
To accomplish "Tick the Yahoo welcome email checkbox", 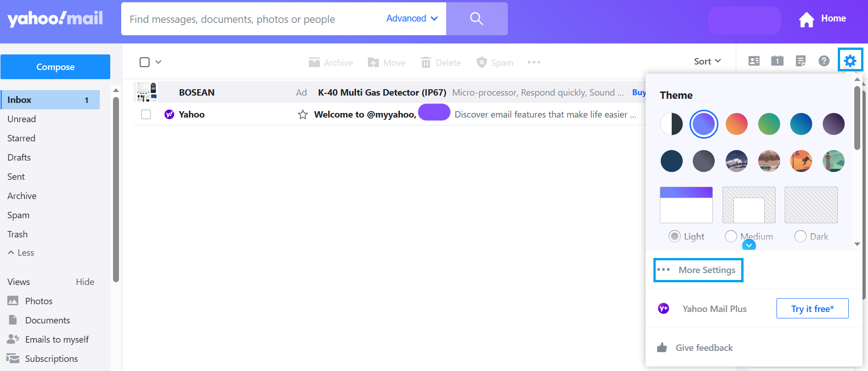I will (x=146, y=114).
